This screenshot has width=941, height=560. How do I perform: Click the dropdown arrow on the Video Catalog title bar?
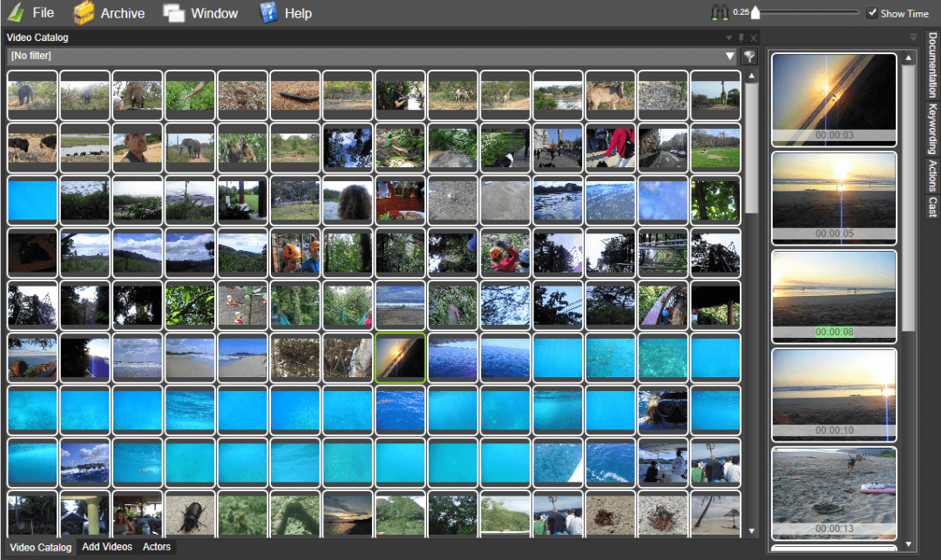[x=728, y=37]
